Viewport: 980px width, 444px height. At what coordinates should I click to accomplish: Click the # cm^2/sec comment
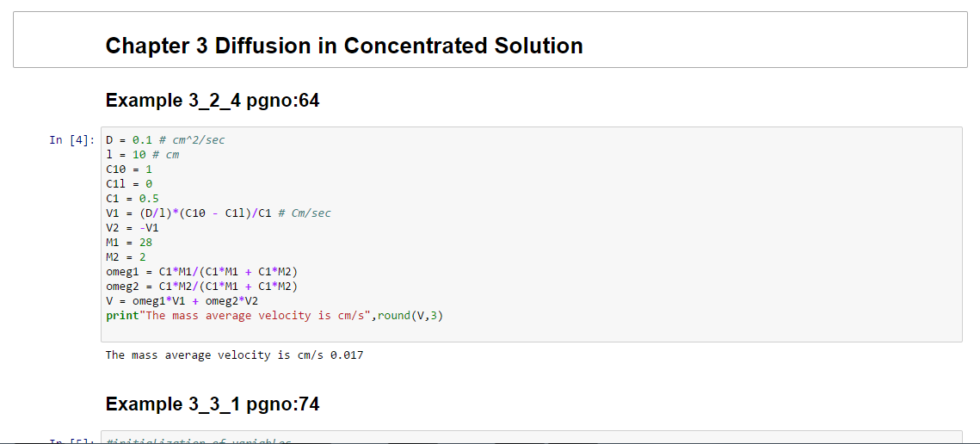click(192, 140)
